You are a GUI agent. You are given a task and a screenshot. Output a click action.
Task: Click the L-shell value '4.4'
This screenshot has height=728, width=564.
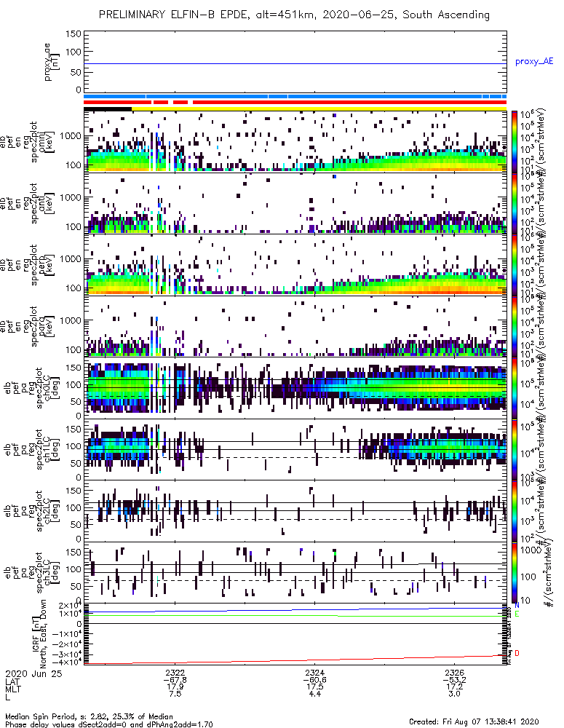[x=314, y=694]
